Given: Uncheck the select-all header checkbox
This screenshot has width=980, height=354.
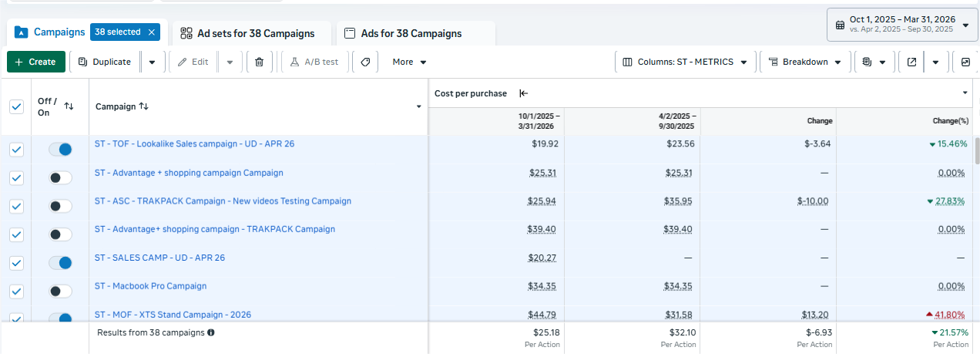Looking at the screenshot, I should 16,106.
